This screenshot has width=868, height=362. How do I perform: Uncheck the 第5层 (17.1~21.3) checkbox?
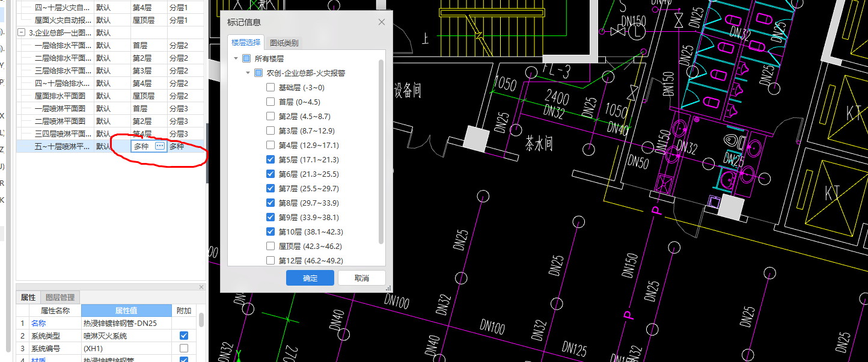coord(270,160)
